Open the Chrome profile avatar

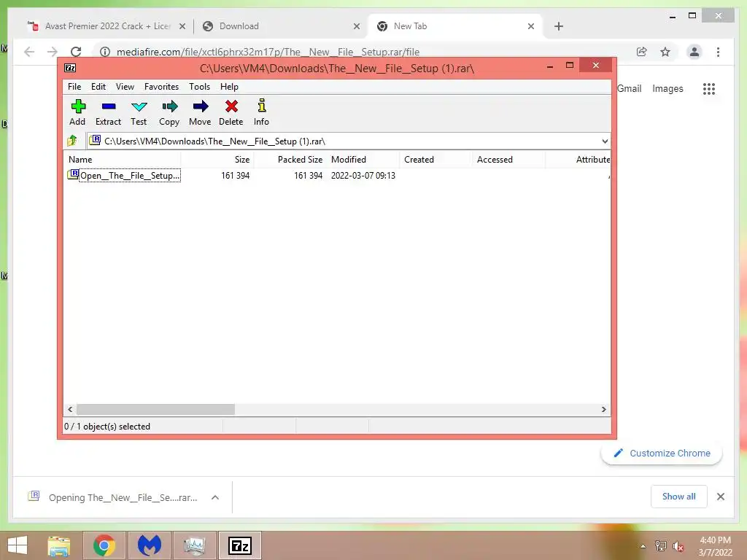tap(694, 52)
